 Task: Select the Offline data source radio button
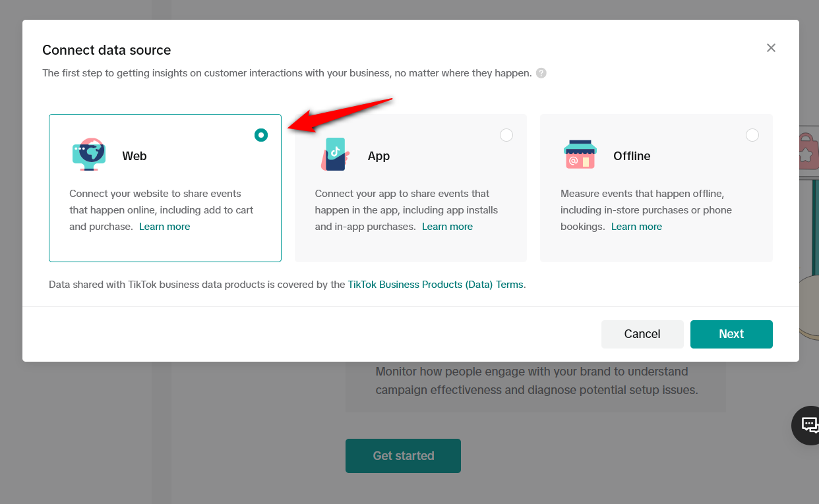(752, 135)
